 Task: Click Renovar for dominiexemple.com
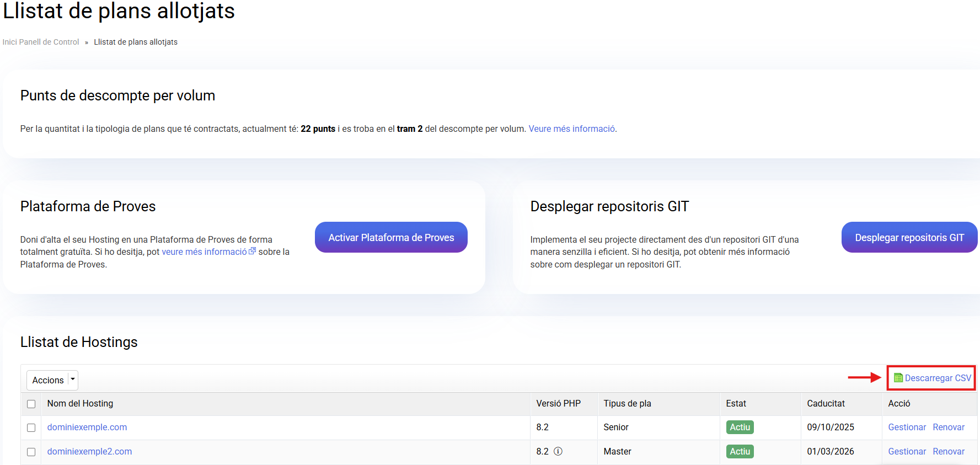(949, 427)
